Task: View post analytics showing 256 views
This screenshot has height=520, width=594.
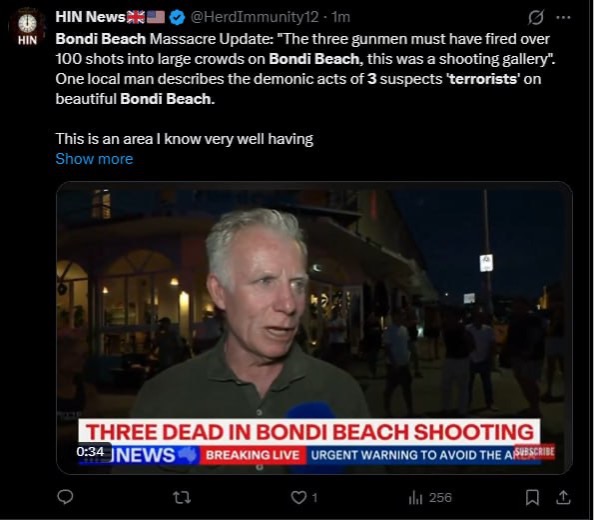Action: (x=430, y=498)
